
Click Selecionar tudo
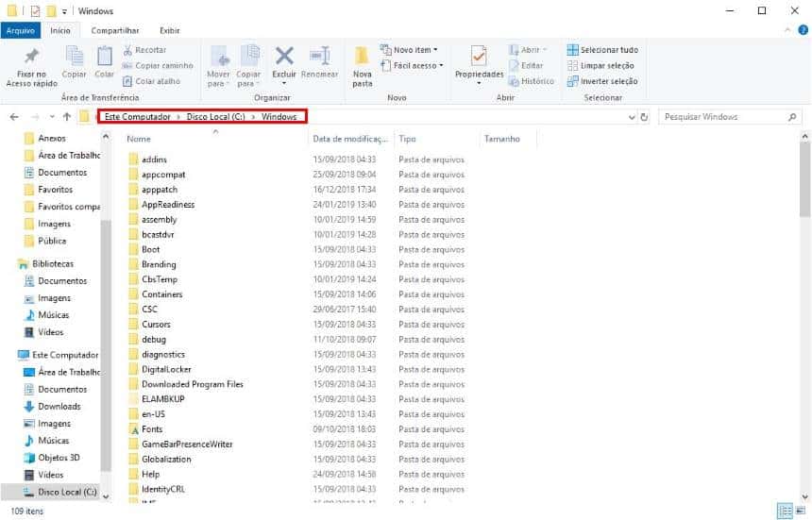pos(602,50)
